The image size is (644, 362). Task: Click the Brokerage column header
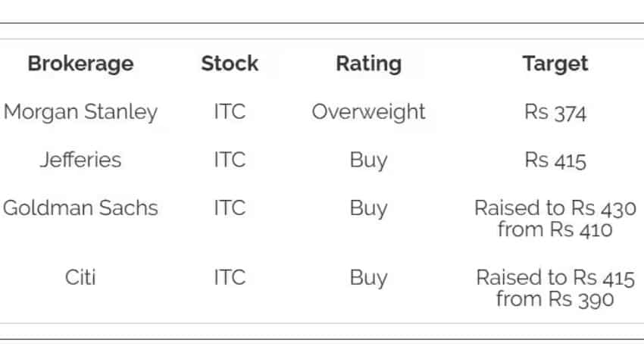click(80, 64)
